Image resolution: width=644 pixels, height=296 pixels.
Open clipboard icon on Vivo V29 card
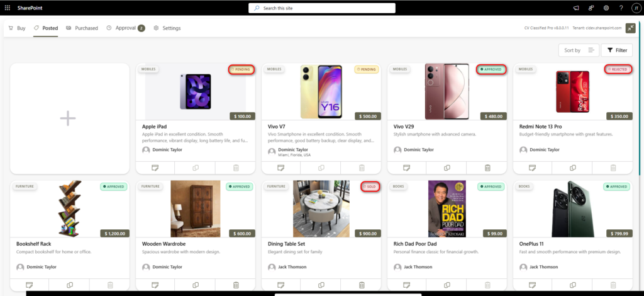point(487,168)
